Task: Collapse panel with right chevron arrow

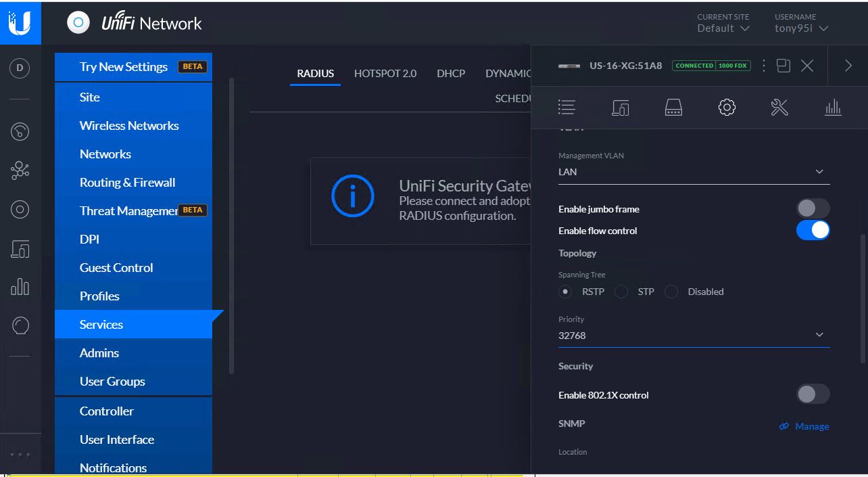Action: point(848,66)
